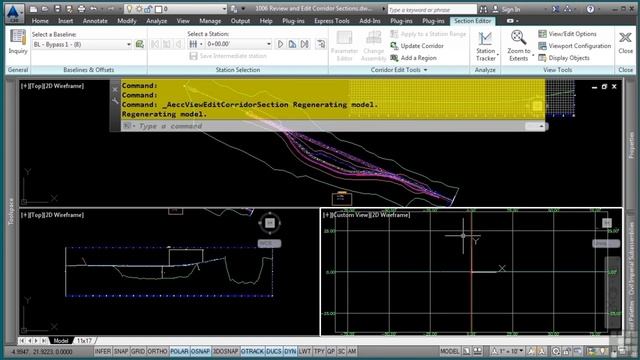Switch to Analyze ribbon tab
640x360 pixels.
coord(156,21)
